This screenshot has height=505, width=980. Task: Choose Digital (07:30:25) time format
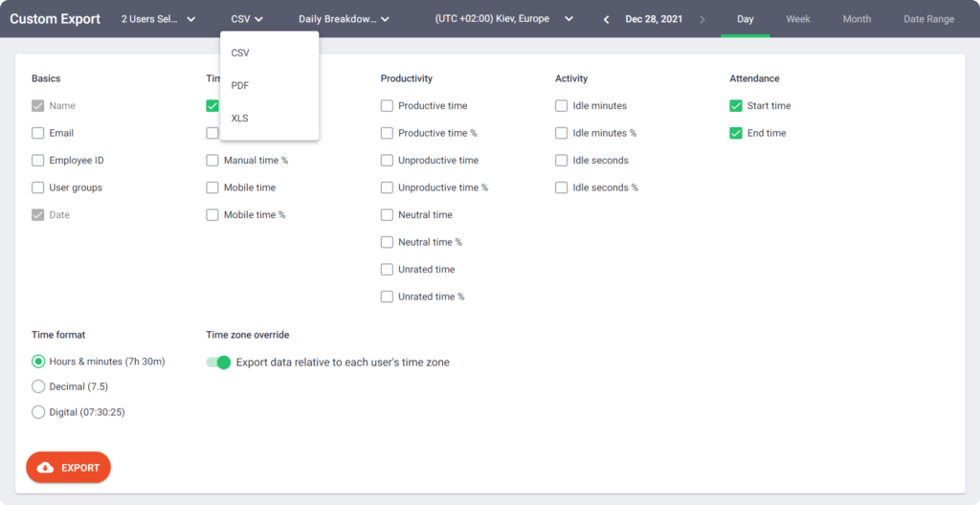38,412
